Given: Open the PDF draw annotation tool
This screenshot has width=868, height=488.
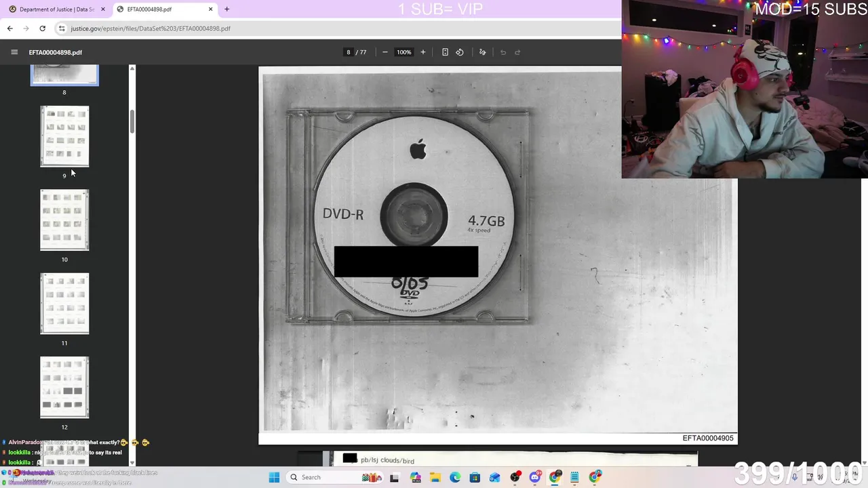Looking at the screenshot, I should [483, 52].
